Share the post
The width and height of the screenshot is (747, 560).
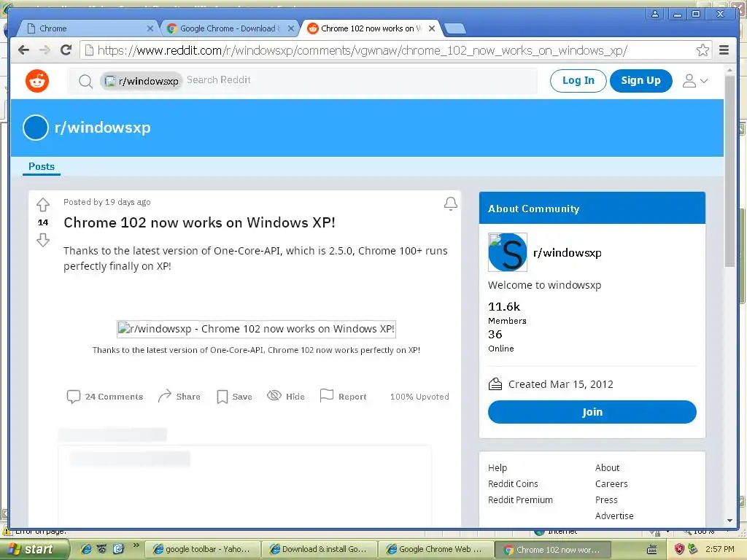(179, 396)
